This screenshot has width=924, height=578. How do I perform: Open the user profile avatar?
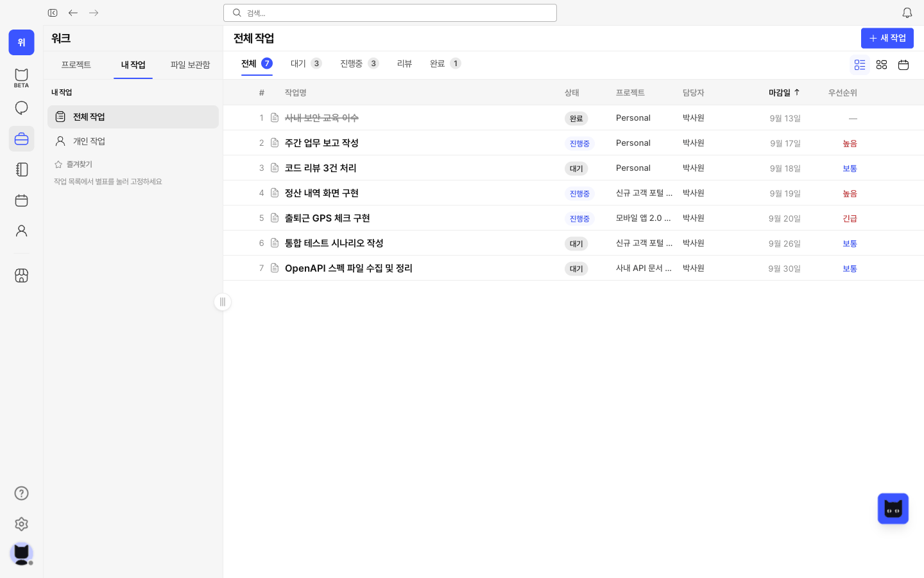tap(21, 554)
